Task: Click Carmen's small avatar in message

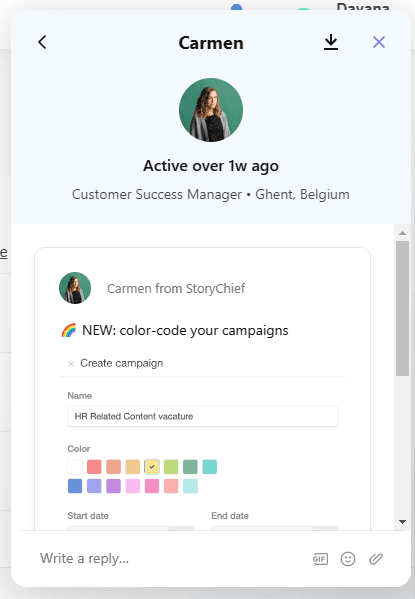Action: pyautogui.click(x=75, y=288)
